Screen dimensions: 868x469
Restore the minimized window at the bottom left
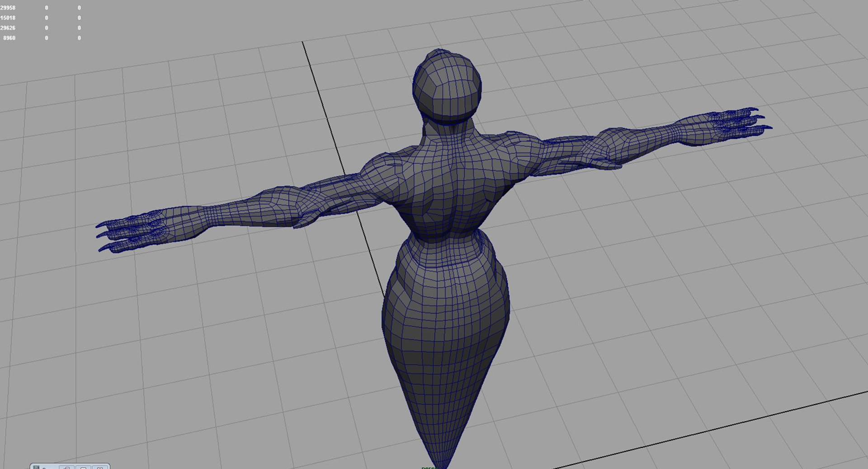66,468
